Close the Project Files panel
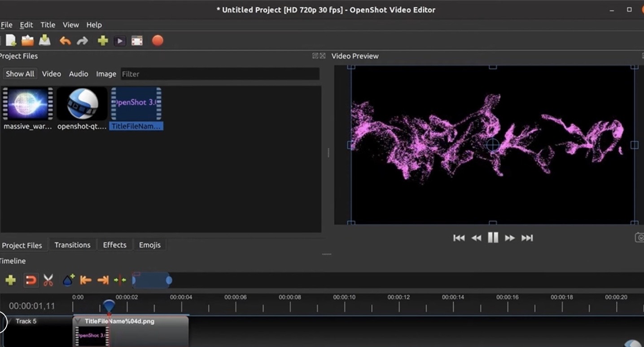 (x=322, y=56)
